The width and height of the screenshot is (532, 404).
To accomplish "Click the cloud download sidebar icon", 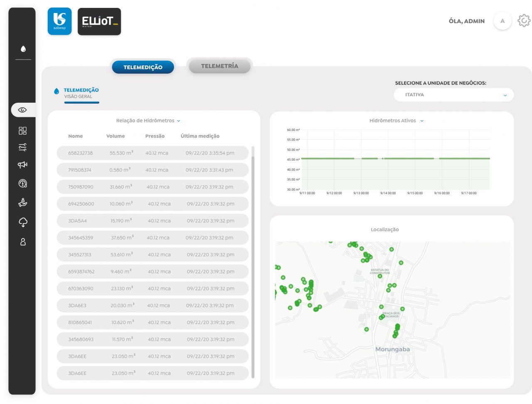I will [23, 222].
